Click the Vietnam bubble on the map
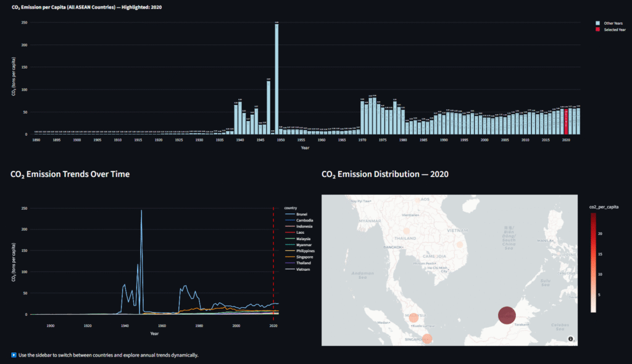 pos(459,245)
